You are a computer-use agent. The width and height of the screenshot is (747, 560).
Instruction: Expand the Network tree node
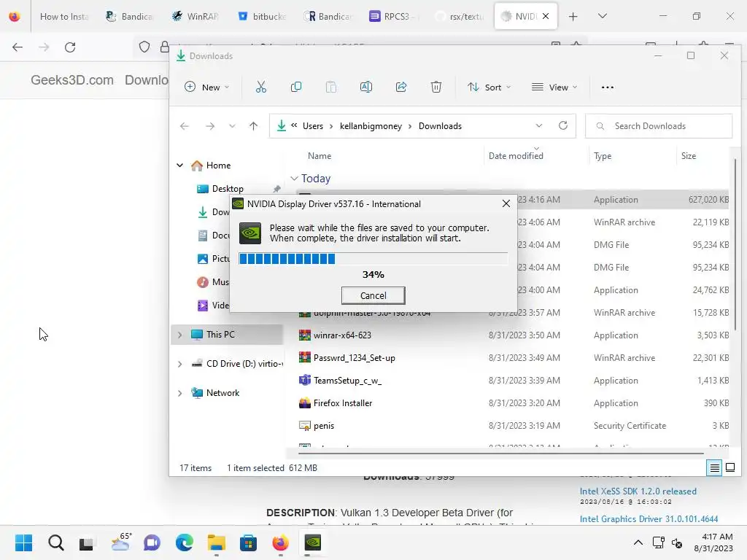pyautogui.click(x=179, y=393)
